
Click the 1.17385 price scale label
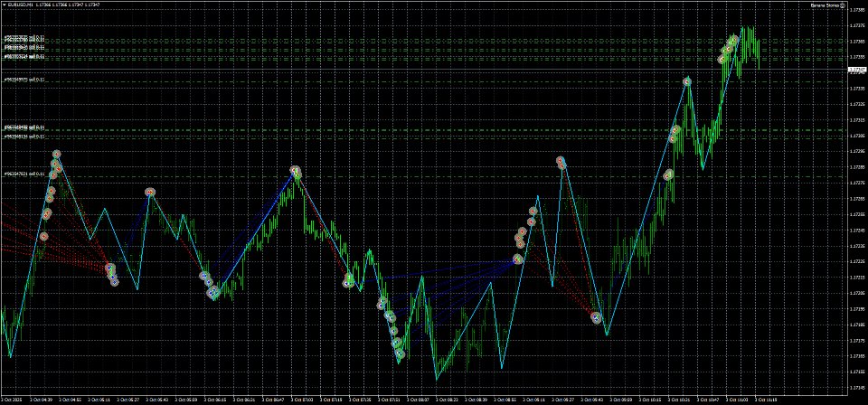coord(857,9)
